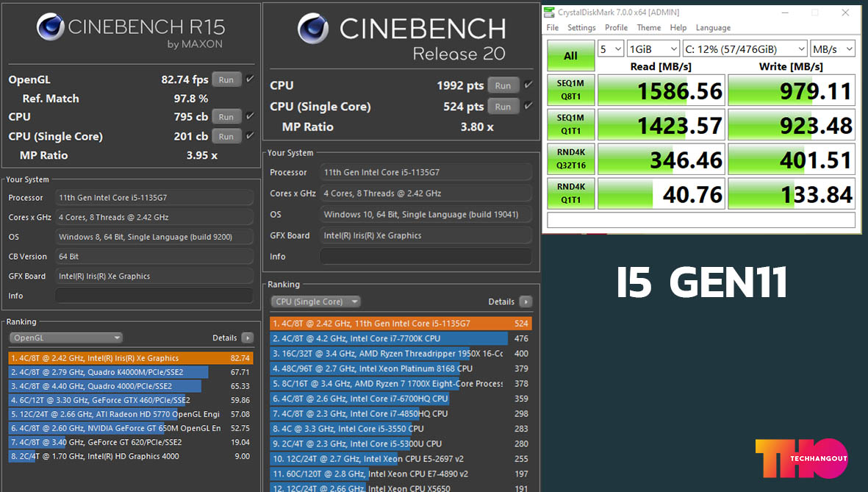Run CPU (Single Core) test in Cinebench R15
The image size is (868, 492).
(x=226, y=136)
